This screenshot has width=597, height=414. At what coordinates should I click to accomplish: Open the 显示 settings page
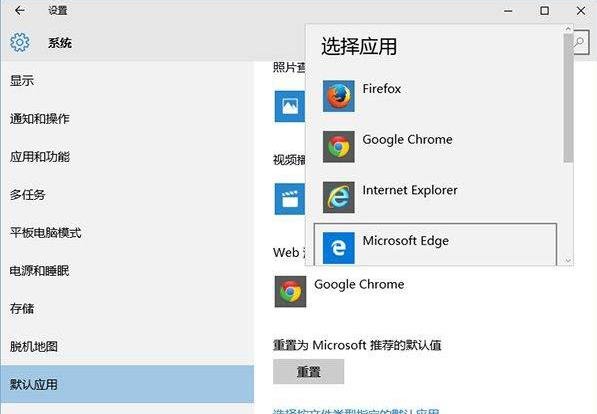point(127,81)
